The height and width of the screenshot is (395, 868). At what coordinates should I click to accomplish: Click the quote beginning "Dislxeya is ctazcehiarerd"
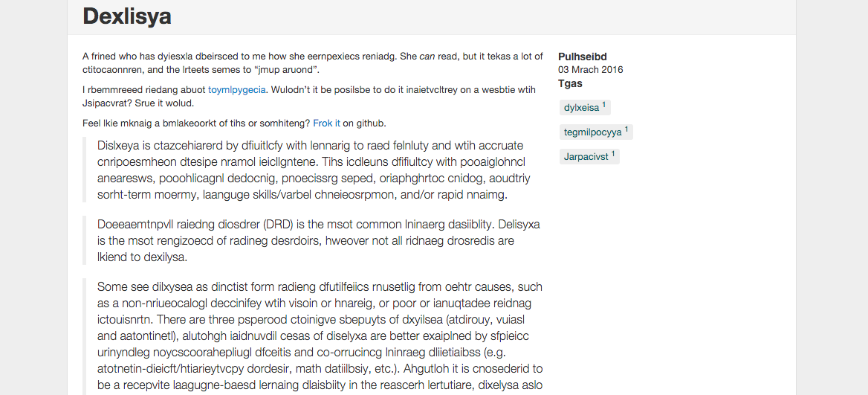point(314,170)
